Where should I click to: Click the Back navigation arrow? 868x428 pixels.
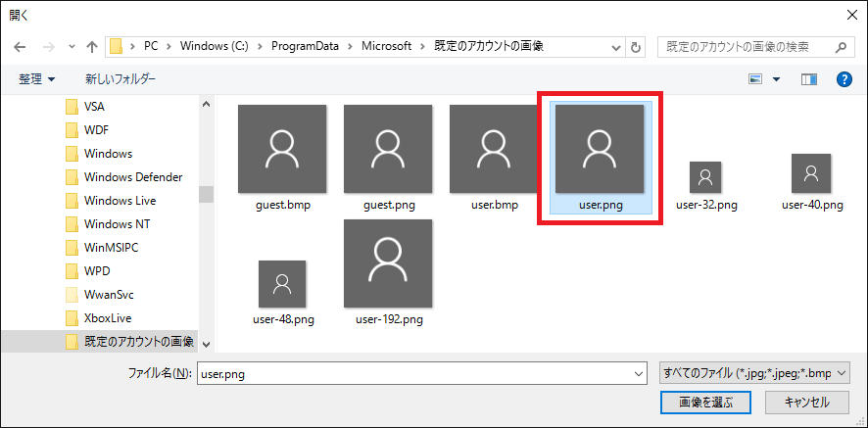(x=20, y=47)
